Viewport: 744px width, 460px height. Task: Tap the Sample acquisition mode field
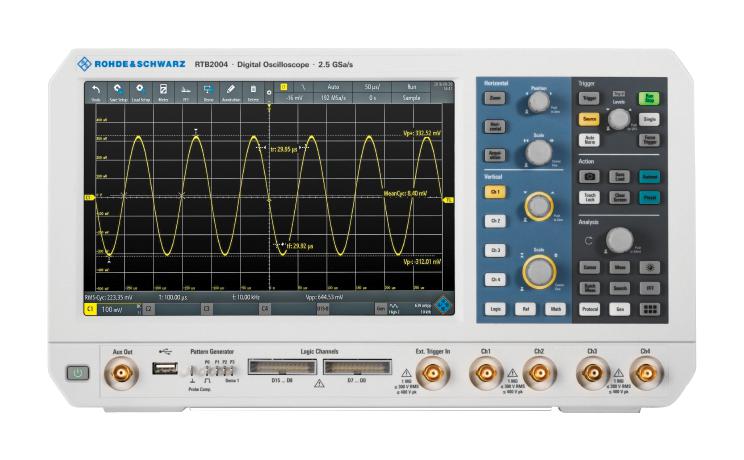(x=411, y=98)
